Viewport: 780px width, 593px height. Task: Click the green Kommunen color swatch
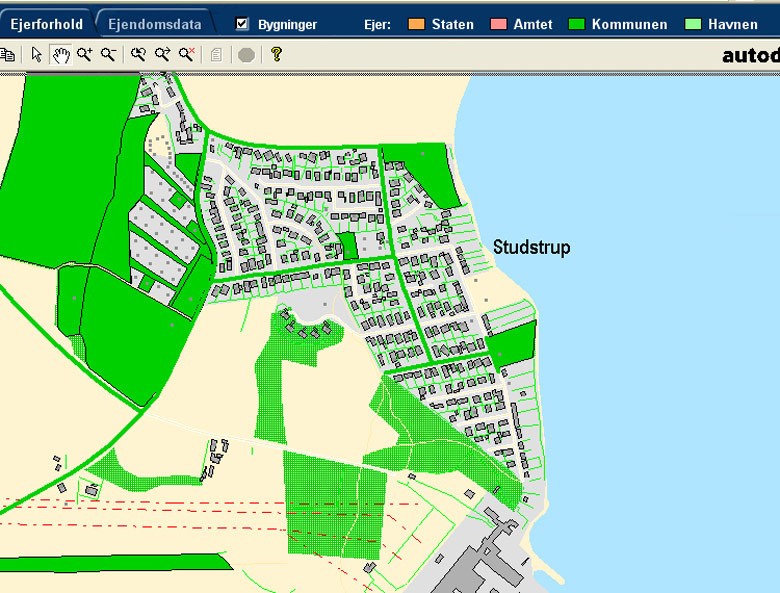pos(577,24)
